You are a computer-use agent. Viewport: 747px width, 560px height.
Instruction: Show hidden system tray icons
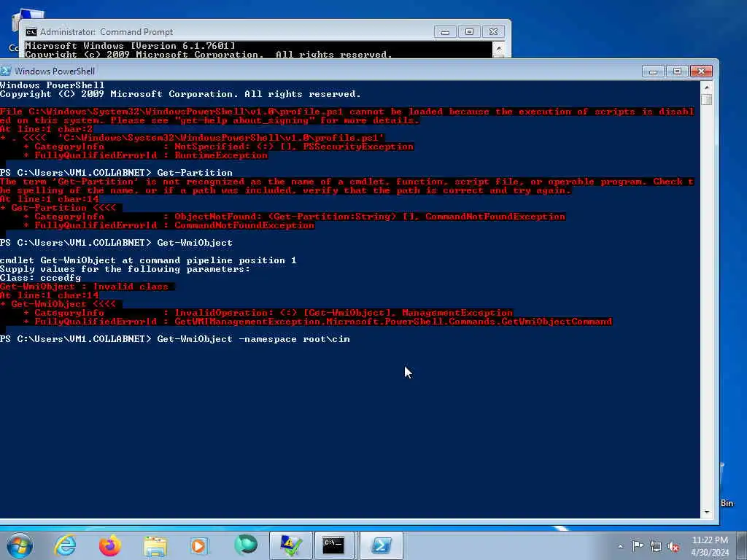(620, 547)
